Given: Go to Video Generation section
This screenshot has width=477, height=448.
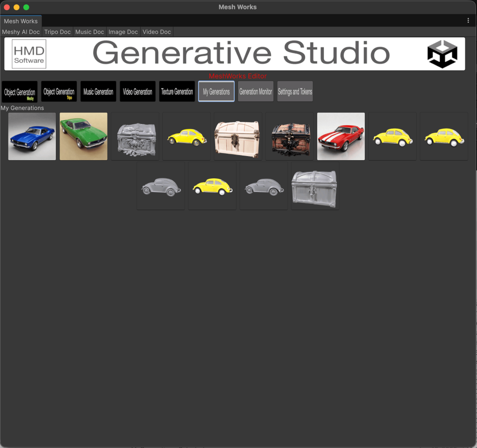Looking at the screenshot, I should tap(137, 91).
